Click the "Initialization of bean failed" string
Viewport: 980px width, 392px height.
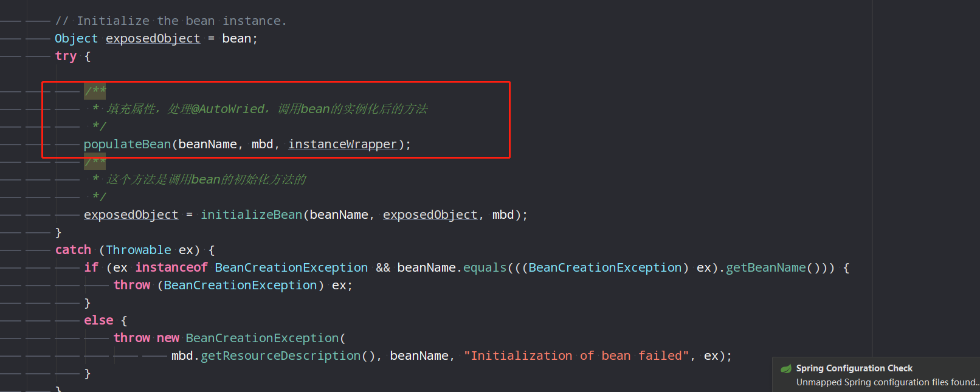coord(576,356)
